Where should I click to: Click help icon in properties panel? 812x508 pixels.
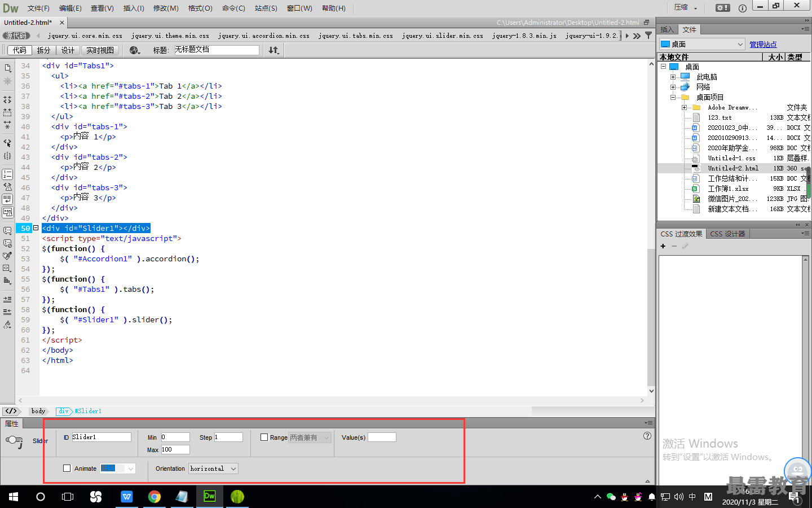tap(647, 436)
